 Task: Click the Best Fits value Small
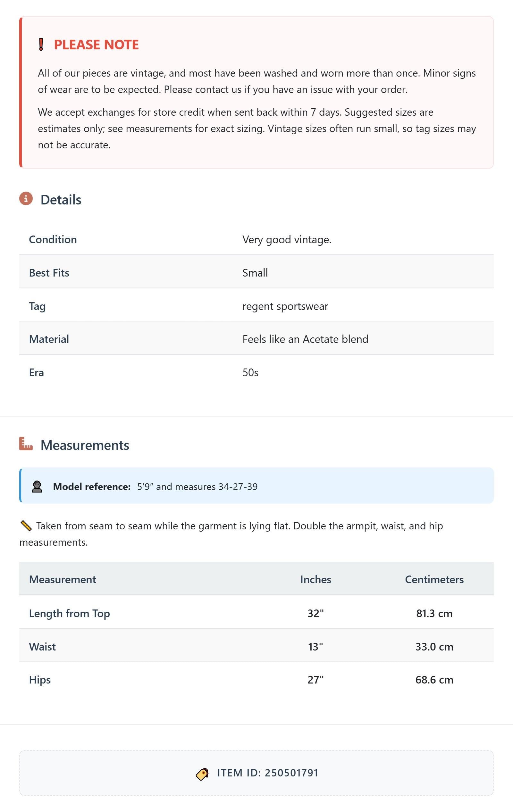tap(255, 272)
